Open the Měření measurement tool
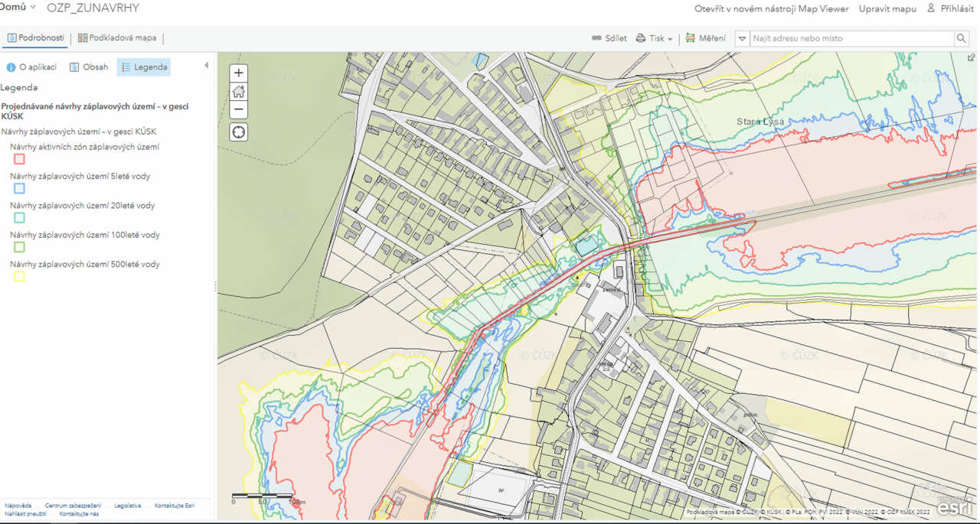Image resolution: width=980 pixels, height=524 pixels. (705, 38)
